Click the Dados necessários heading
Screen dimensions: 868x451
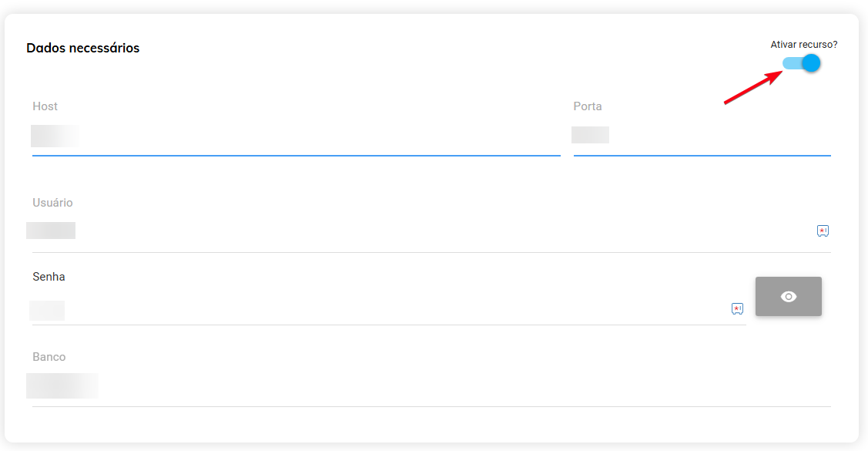pyautogui.click(x=82, y=48)
